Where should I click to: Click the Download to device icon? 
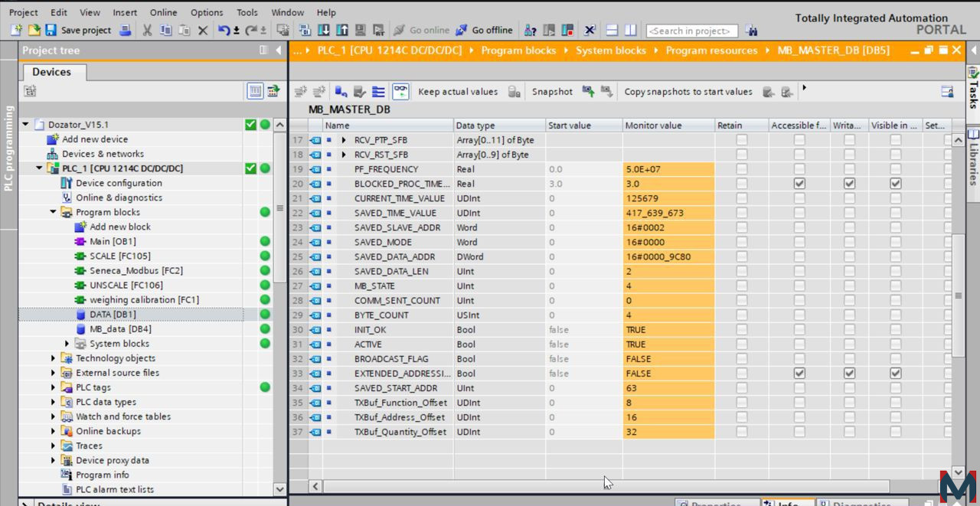point(323,30)
